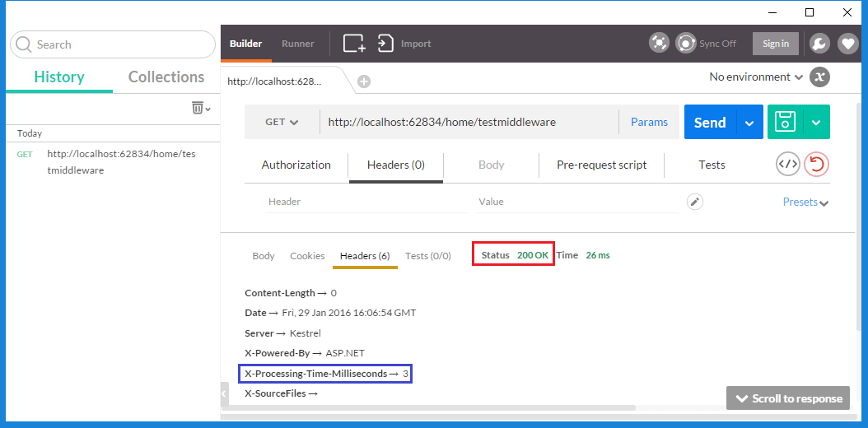Switch to the Runner tab
Screen dimensions: 868x428
point(298,44)
